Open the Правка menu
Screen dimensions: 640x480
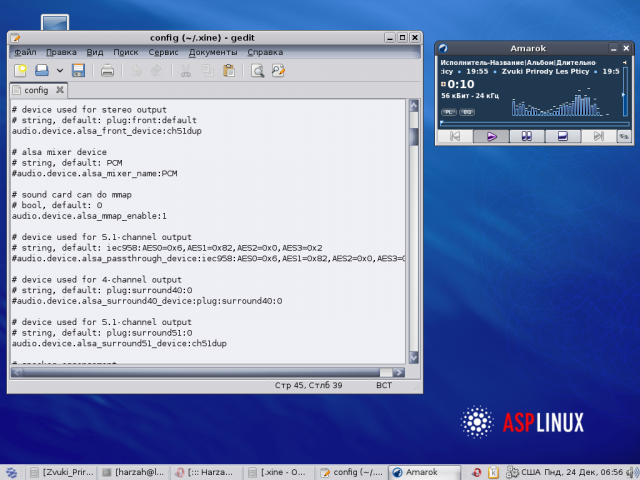pyautogui.click(x=61, y=52)
